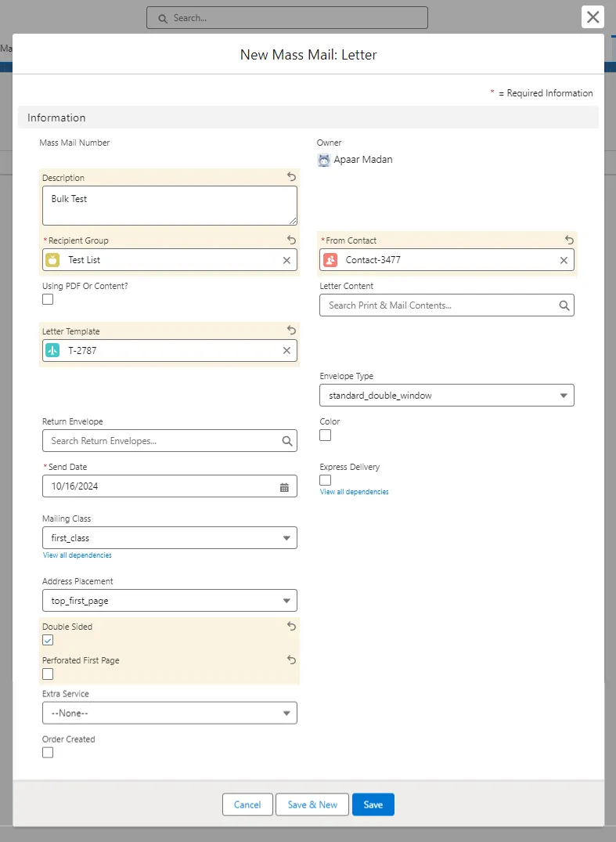Open the Extra Service dropdown
The height and width of the screenshot is (842, 616).
point(169,714)
